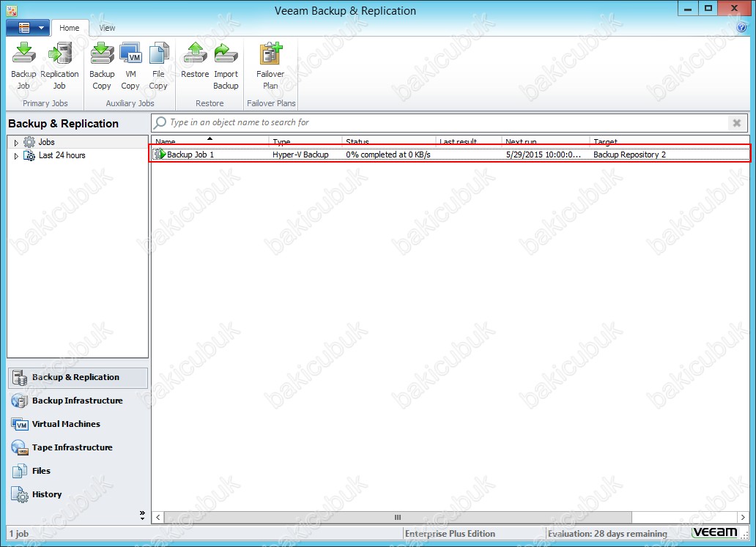Sort by the Last result column
Image resolution: width=756 pixels, height=547 pixels.
(469, 141)
